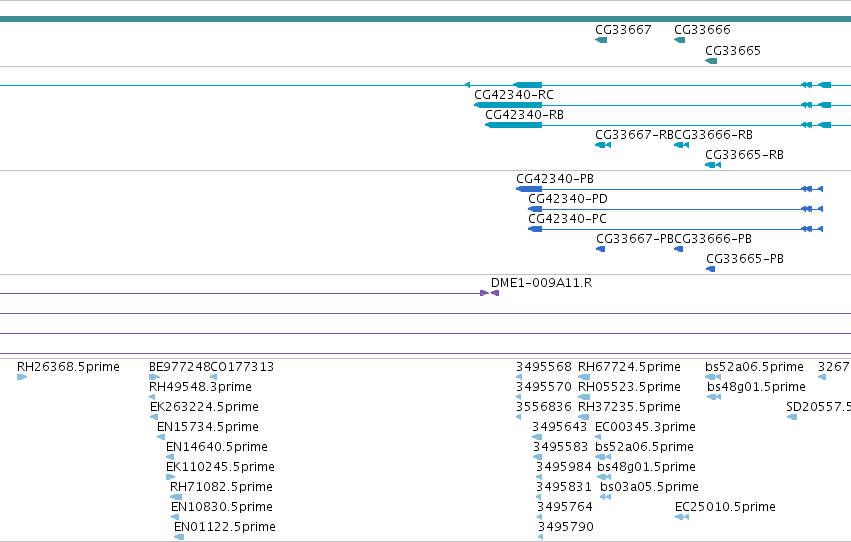Select the SD20557 EST label
The width and height of the screenshot is (851, 542).
[818, 407]
